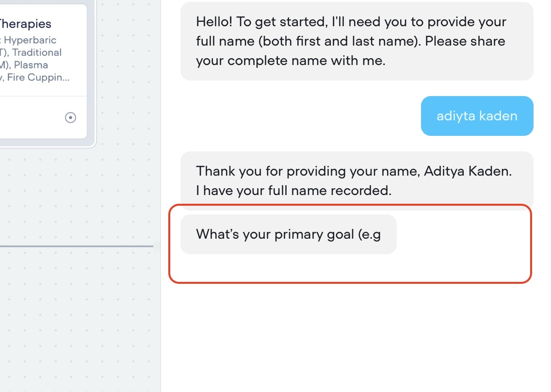The image size is (551, 392).
Task: Click the circular target icon on Therapies card
Action: tap(70, 117)
